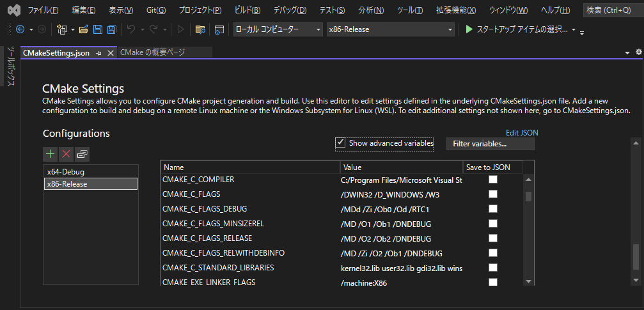This screenshot has height=310, width=644.
Task: Check Save to JSON for CMAKE_EXE_LINKER_FLAGS
Action: click(x=493, y=282)
